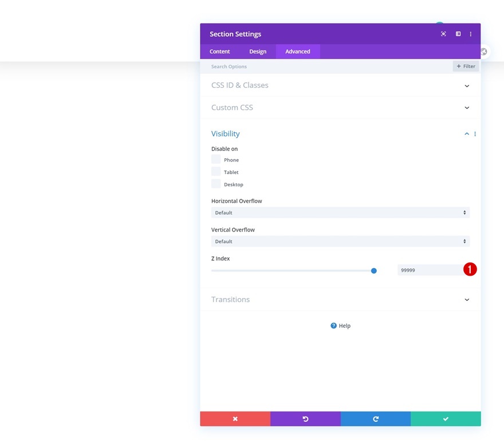
Task: Click the Horizontal Overflow label
Action: [x=237, y=201]
